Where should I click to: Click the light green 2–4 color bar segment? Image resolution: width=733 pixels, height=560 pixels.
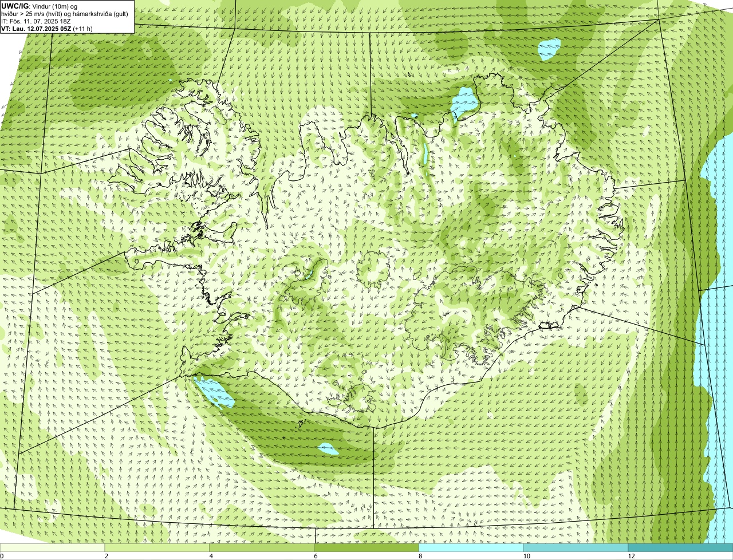coord(158,547)
